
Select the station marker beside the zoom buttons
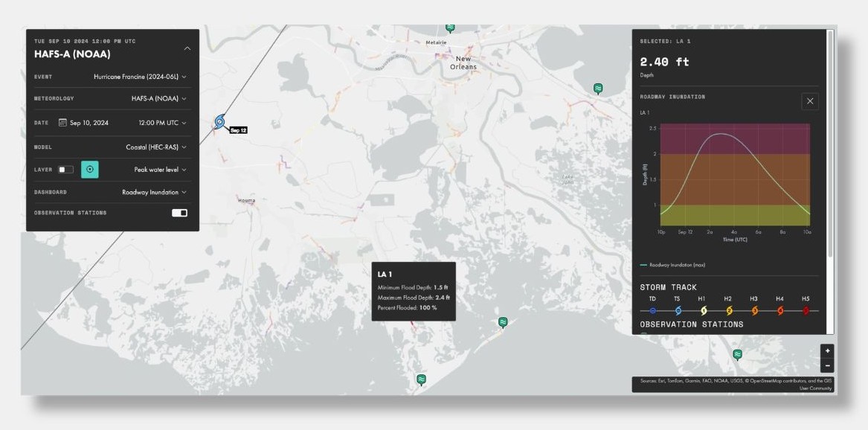(737, 355)
